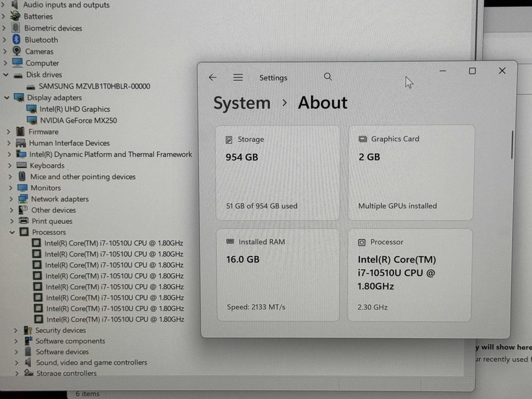
Task: Minimize the Settings window
Action: (x=442, y=71)
